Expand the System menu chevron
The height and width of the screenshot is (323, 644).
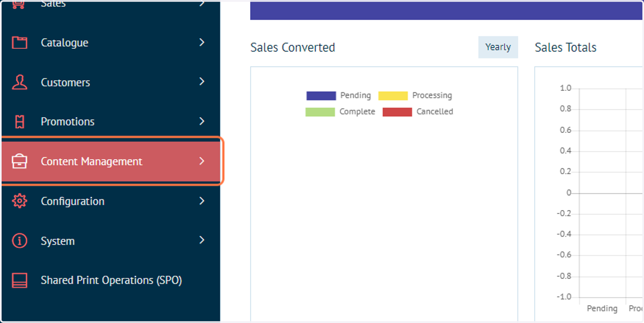(202, 240)
